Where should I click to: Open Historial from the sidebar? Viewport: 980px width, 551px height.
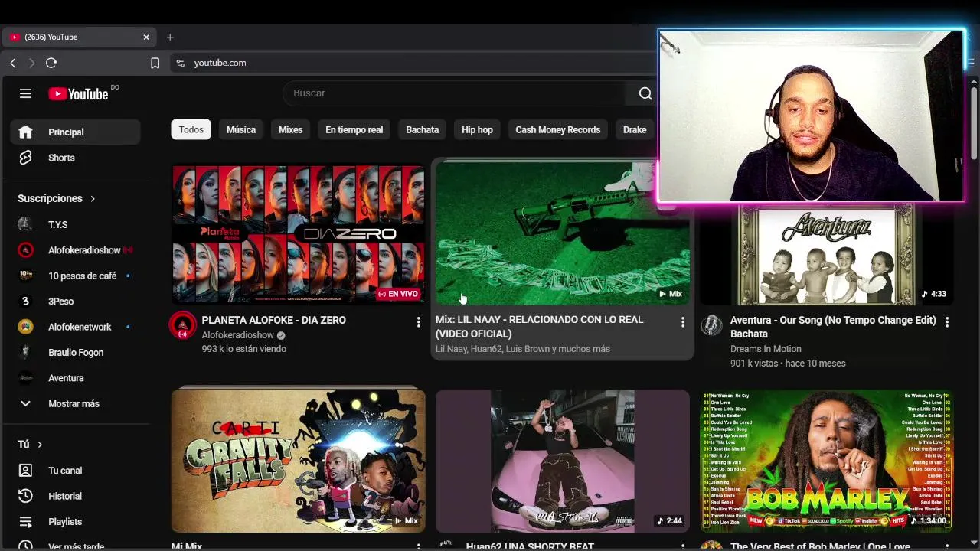(75, 496)
